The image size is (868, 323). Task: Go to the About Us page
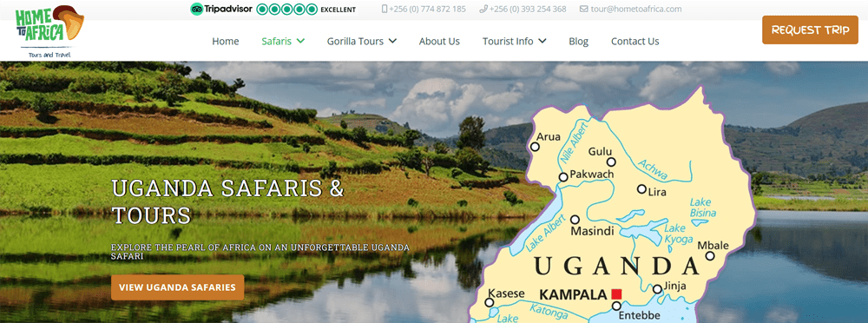[x=439, y=41]
